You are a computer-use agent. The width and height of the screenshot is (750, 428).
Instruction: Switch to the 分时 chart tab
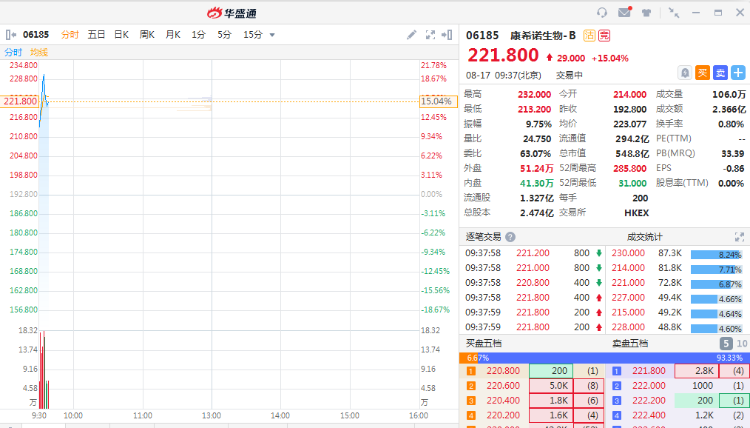tap(70, 34)
